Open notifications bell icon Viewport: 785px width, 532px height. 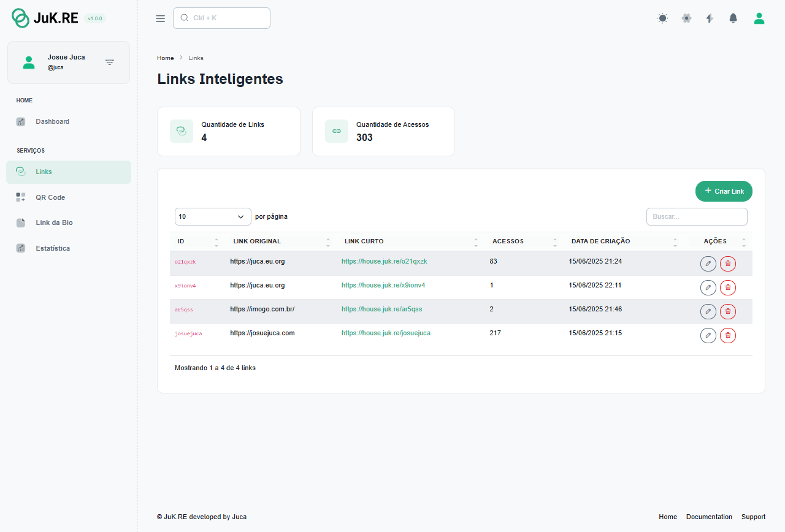point(733,18)
